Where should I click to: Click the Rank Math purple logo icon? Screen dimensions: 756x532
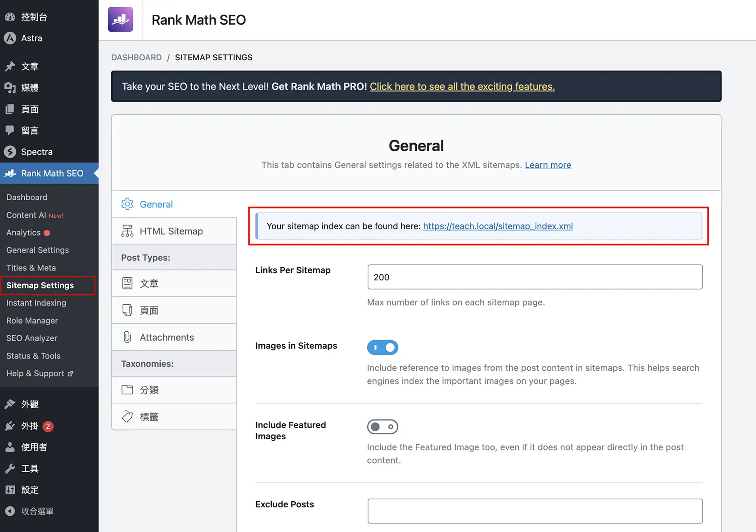coord(121,19)
